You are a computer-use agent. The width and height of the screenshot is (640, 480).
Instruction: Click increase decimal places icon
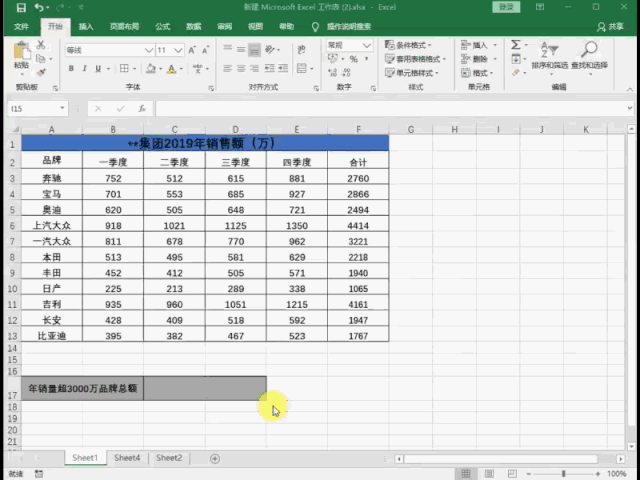[x=333, y=73]
